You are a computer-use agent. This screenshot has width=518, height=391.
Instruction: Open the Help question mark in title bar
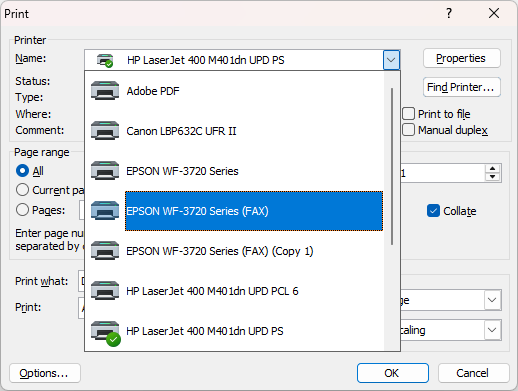click(x=449, y=13)
